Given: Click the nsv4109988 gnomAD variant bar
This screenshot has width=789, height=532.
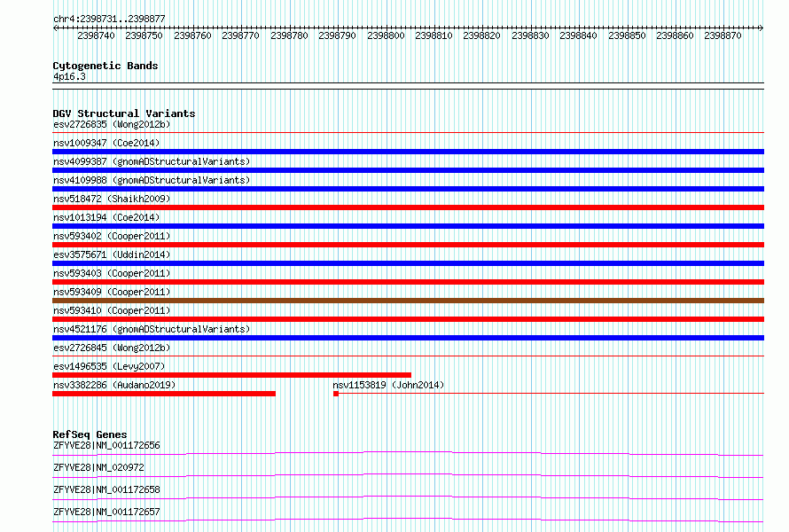Looking at the screenshot, I should point(408,189).
